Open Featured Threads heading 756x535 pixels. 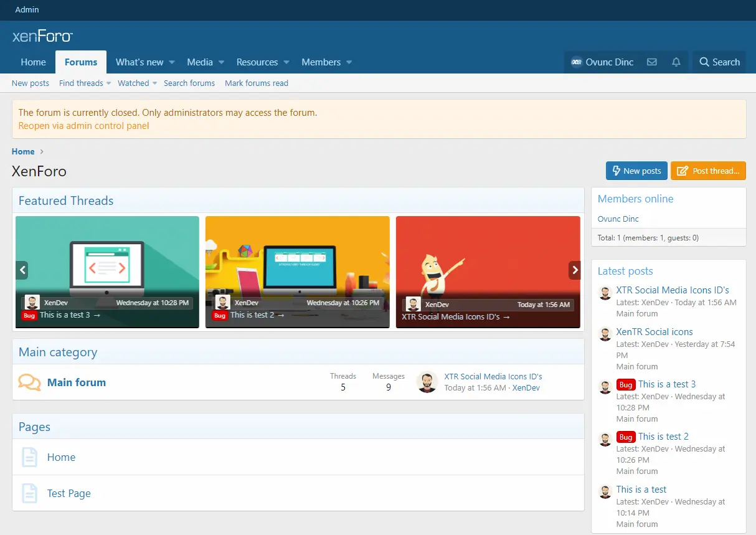click(66, 201)
